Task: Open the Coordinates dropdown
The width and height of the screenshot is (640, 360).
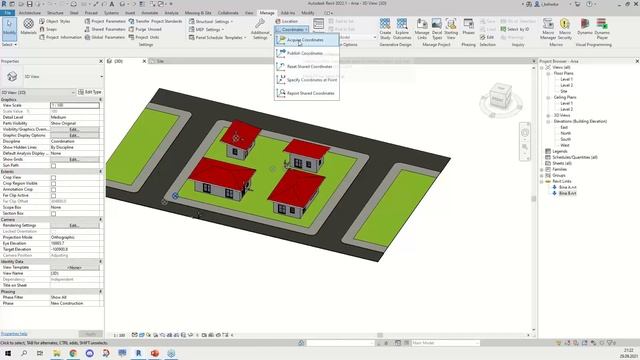Action: [x=291, y=29]
